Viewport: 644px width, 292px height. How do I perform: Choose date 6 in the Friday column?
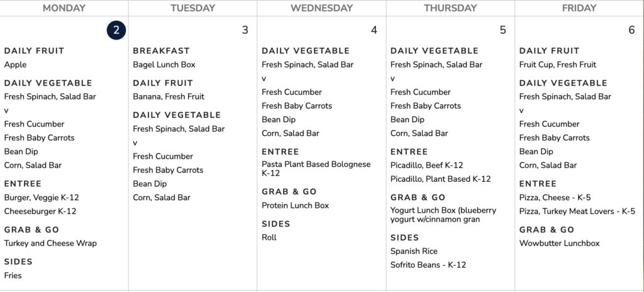[631, 30]
